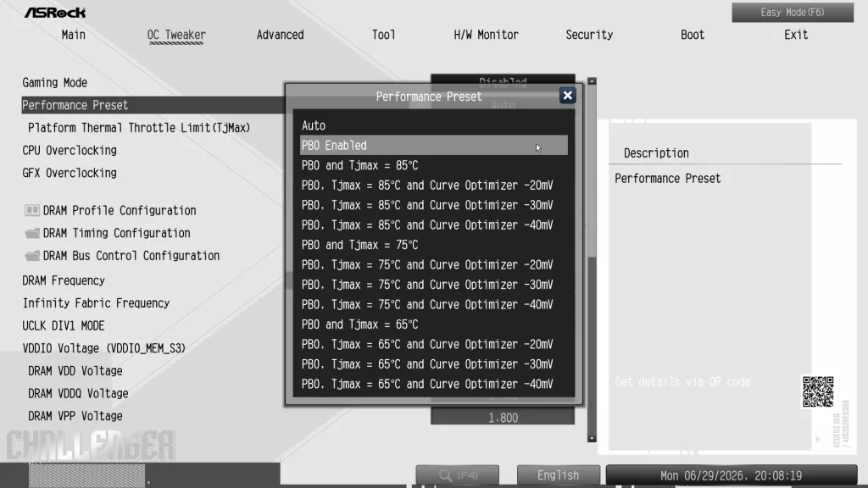Click scrollbar down arrow
This screenshot has height=488, width=868.
click(592, 438)
